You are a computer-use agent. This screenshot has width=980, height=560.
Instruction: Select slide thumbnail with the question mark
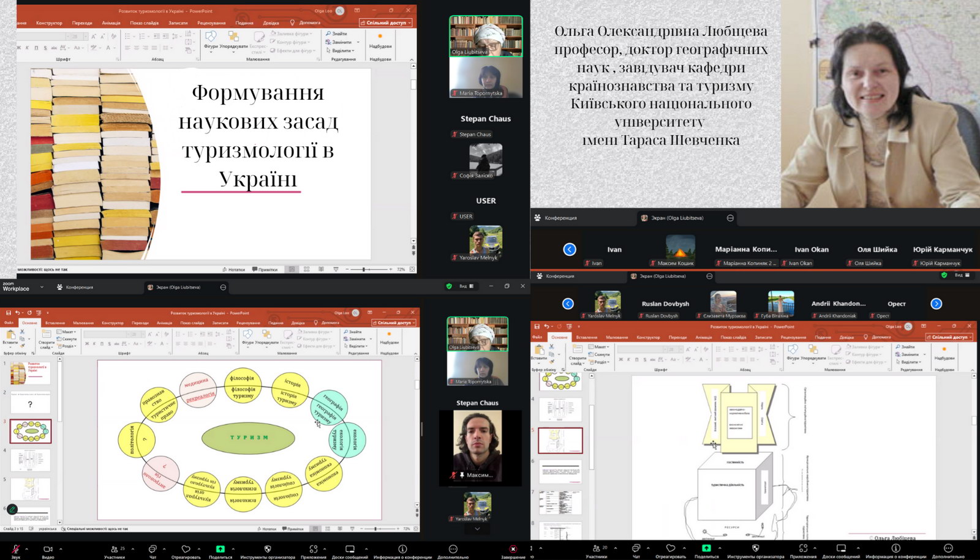pos(30,403)
